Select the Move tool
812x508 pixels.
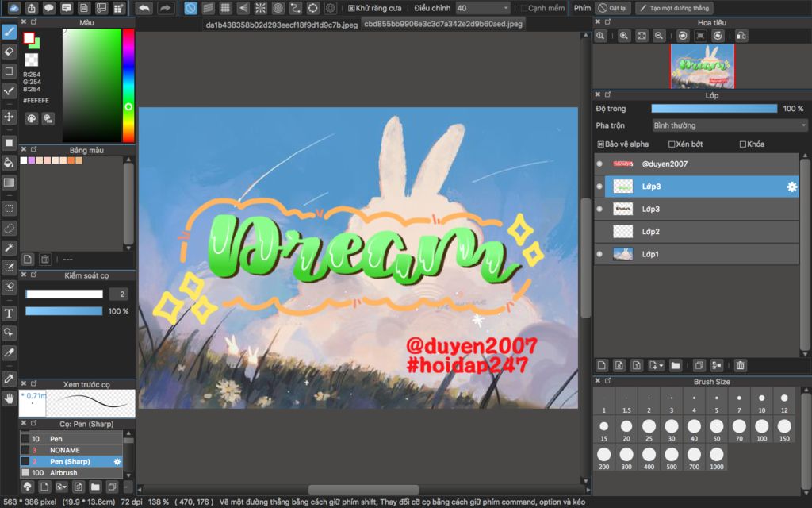(9, 116)
